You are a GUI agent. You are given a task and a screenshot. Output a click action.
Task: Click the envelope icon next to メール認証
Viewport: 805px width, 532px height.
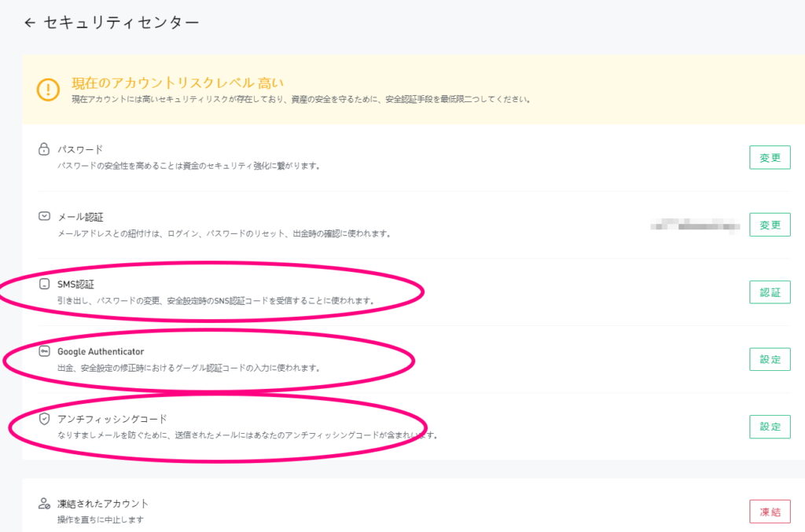(x=44, y=216)
